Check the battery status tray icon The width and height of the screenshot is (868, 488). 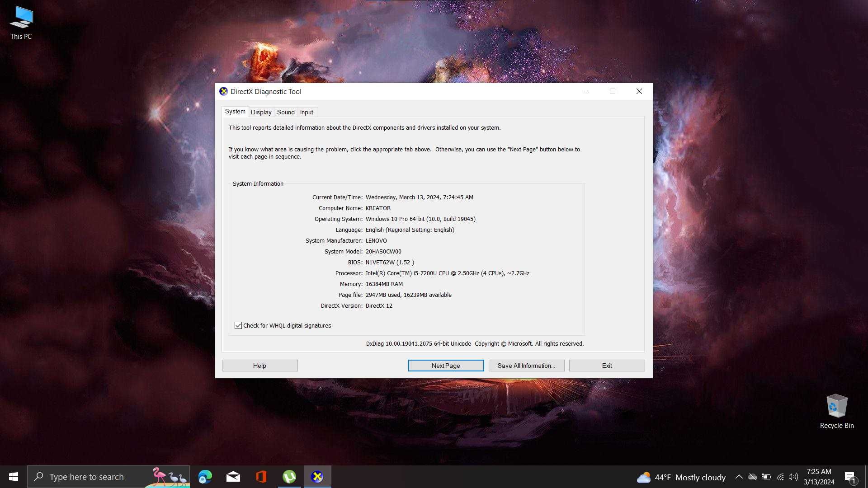coord(766,477)
